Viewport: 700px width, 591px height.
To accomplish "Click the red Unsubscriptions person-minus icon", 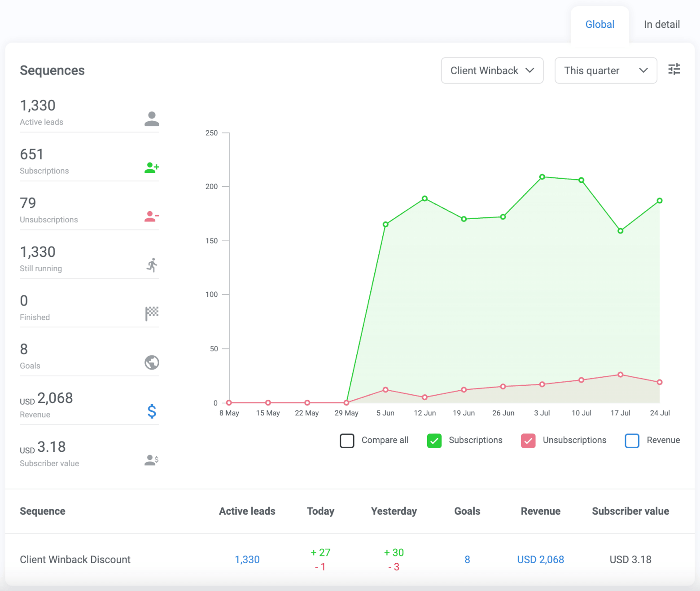I will [x=152, y=216].
